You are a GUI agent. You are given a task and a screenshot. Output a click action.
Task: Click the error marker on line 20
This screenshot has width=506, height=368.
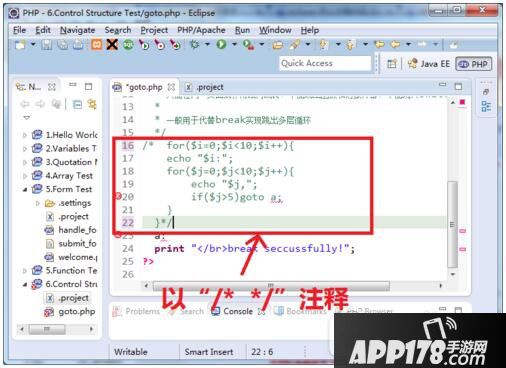[x=118, y=196]
